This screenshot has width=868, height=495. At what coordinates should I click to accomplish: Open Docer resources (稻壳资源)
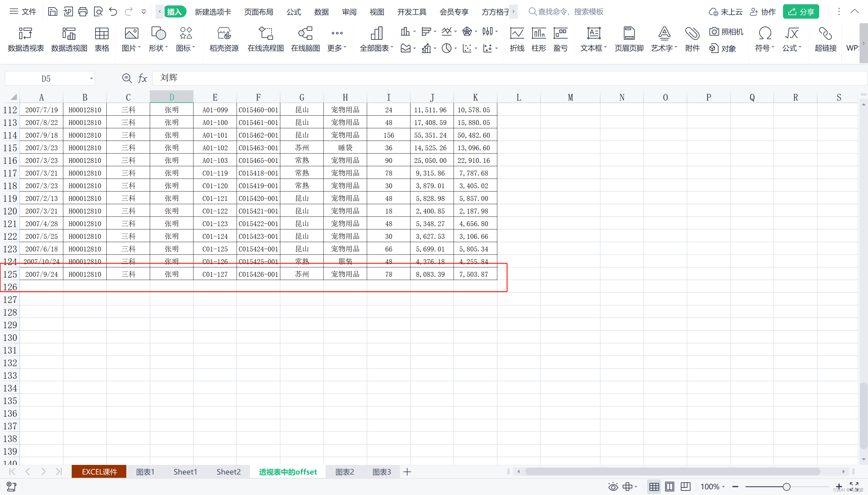pyautogui.click(x=224, y=39)
